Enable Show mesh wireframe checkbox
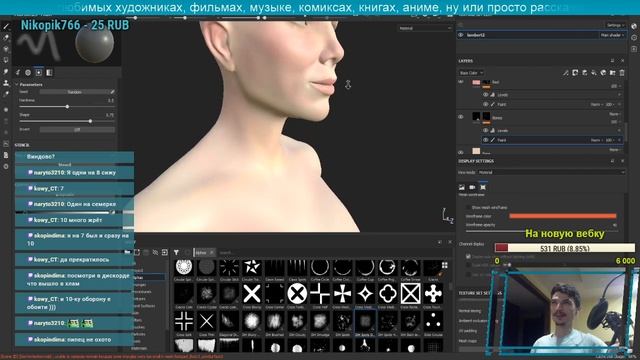This screenshot has height=360, width=640. (468, 207)
